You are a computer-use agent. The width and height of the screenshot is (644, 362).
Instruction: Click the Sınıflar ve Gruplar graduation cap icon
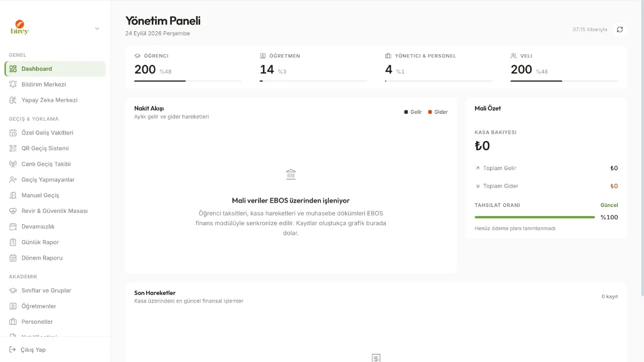13,290
